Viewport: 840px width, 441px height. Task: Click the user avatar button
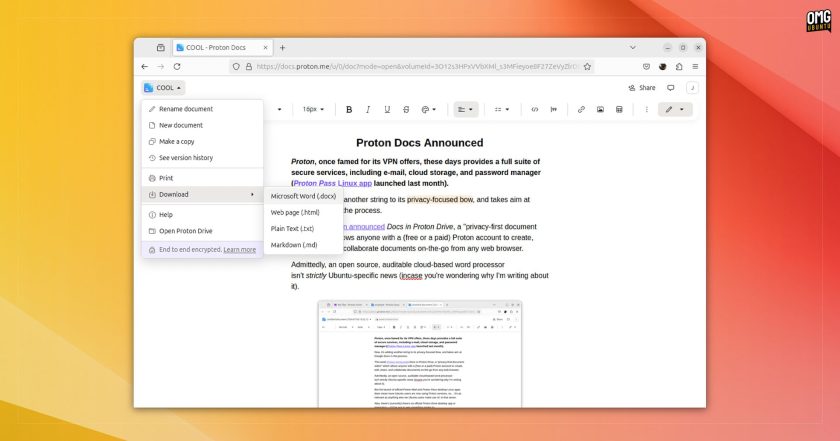click(692, 88)
